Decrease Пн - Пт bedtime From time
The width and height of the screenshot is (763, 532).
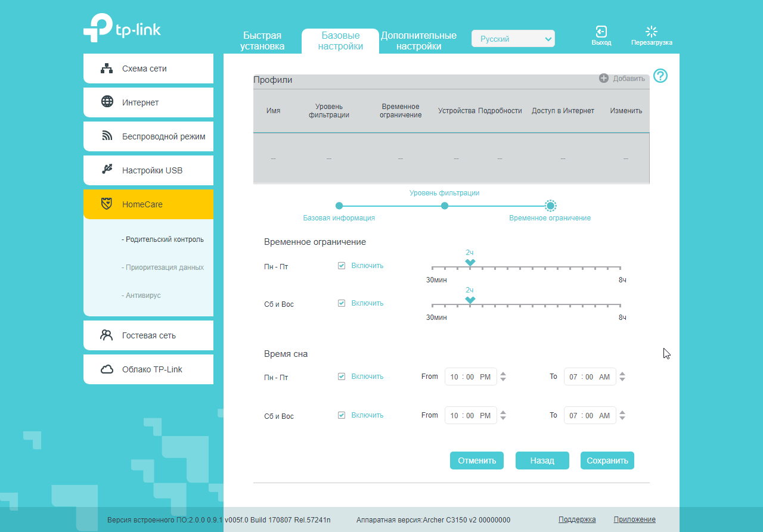point(503,379)
